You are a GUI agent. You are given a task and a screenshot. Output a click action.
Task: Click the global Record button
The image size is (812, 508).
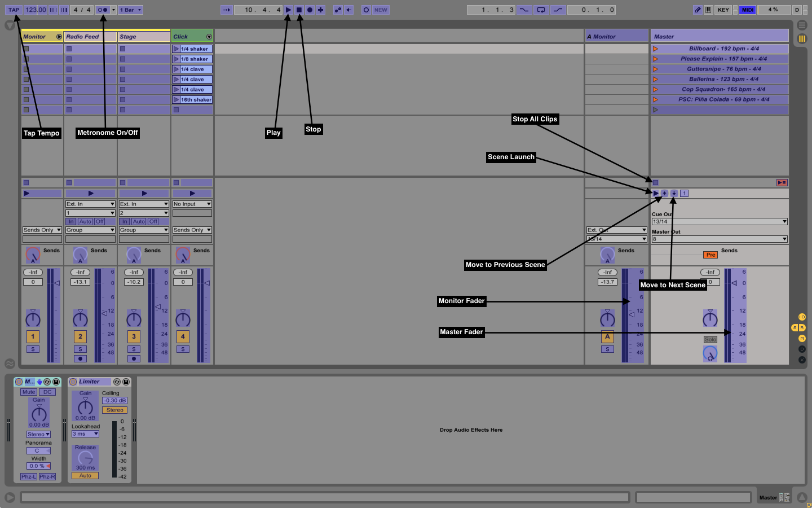[x=310, y=10]
